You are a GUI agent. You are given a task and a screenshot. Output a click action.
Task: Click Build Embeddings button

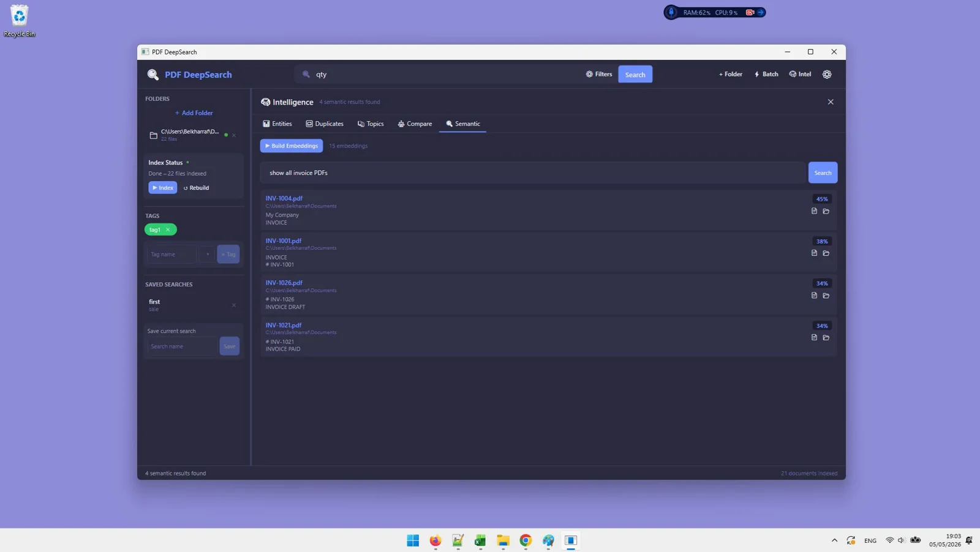pyautogui.click(x=292, y=146)
